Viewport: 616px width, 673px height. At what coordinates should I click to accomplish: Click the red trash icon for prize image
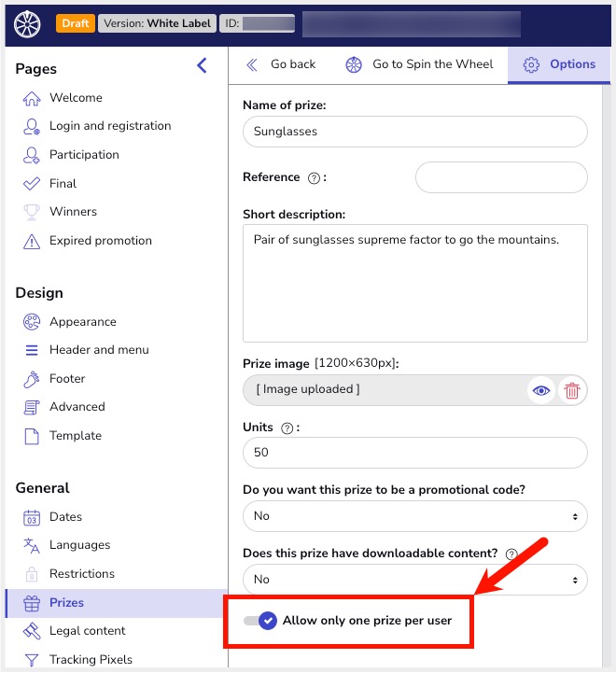pyautogui.click(x=572, y=390)
